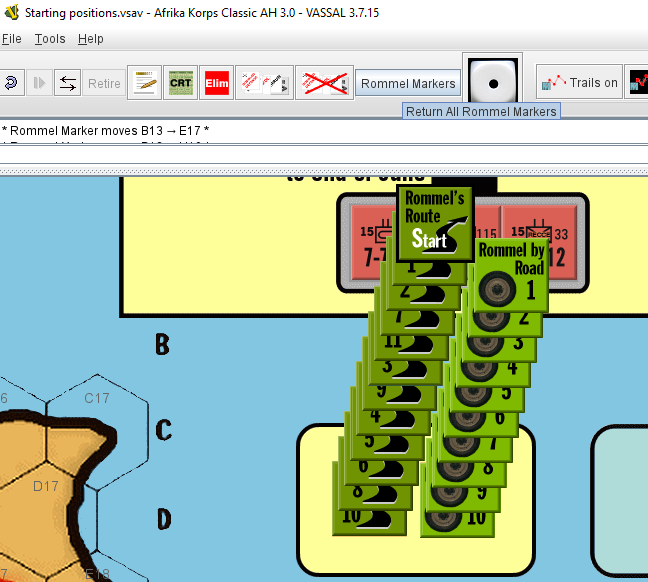Viewport: 648px width, 582px height.
Task: Select the Rommel's Route Start counter
Action: (435, 223)
